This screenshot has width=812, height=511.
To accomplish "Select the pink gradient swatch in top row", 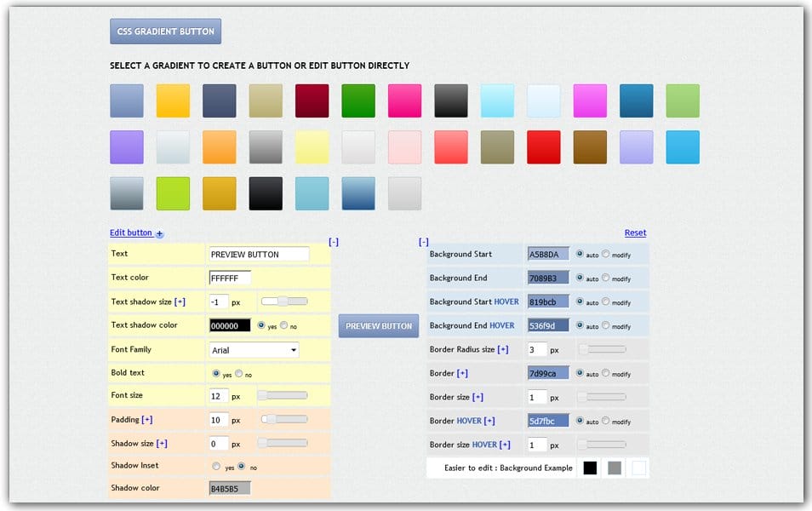I will pos(404,100).
